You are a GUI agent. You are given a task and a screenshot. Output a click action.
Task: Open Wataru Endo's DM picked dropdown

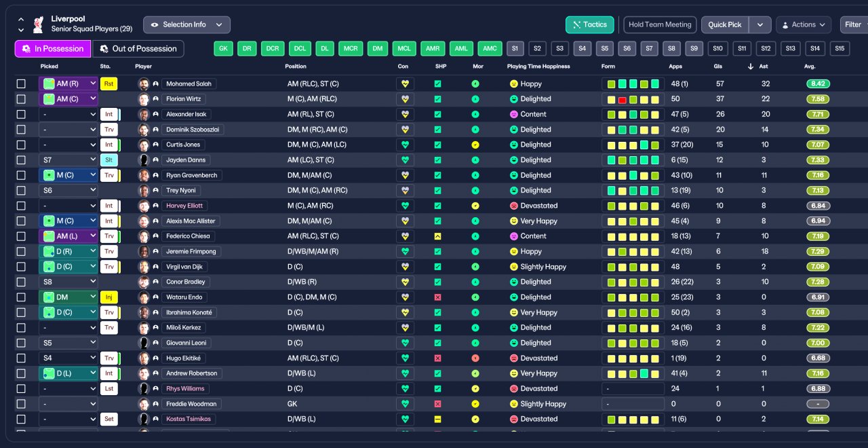[x=68, y=297]
